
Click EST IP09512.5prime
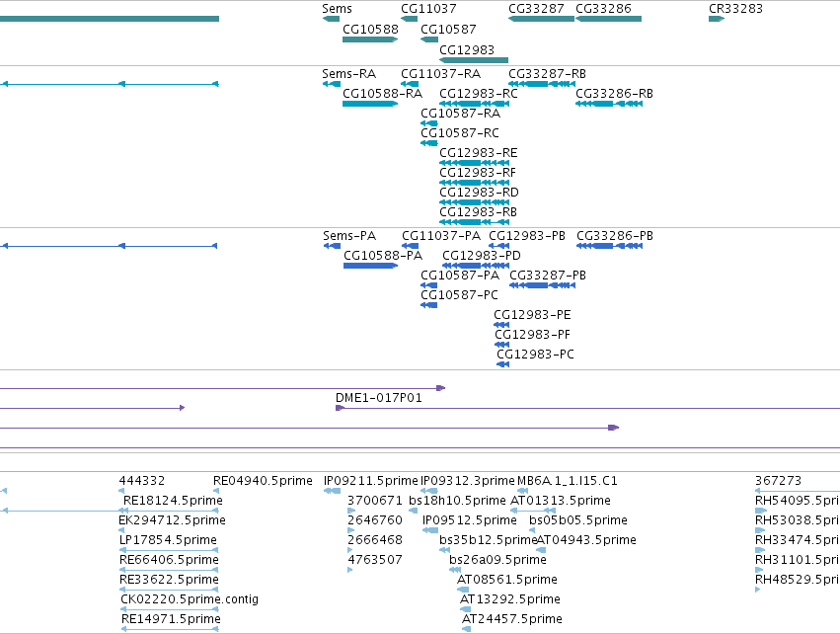click(x=430, y=530)
